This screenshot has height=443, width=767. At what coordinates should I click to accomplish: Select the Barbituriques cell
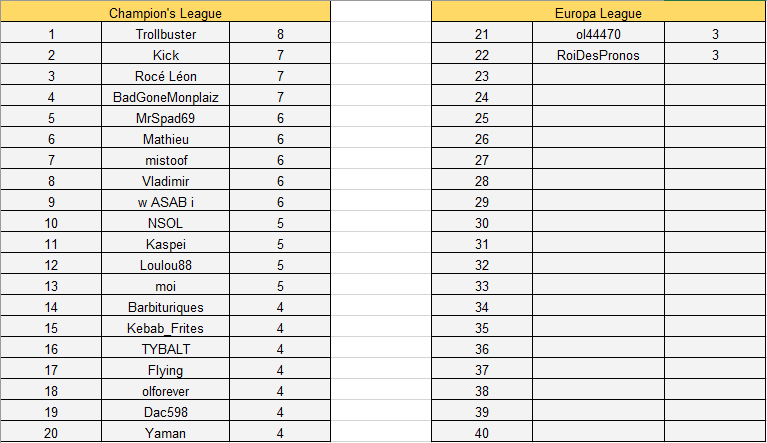(166, 307)
